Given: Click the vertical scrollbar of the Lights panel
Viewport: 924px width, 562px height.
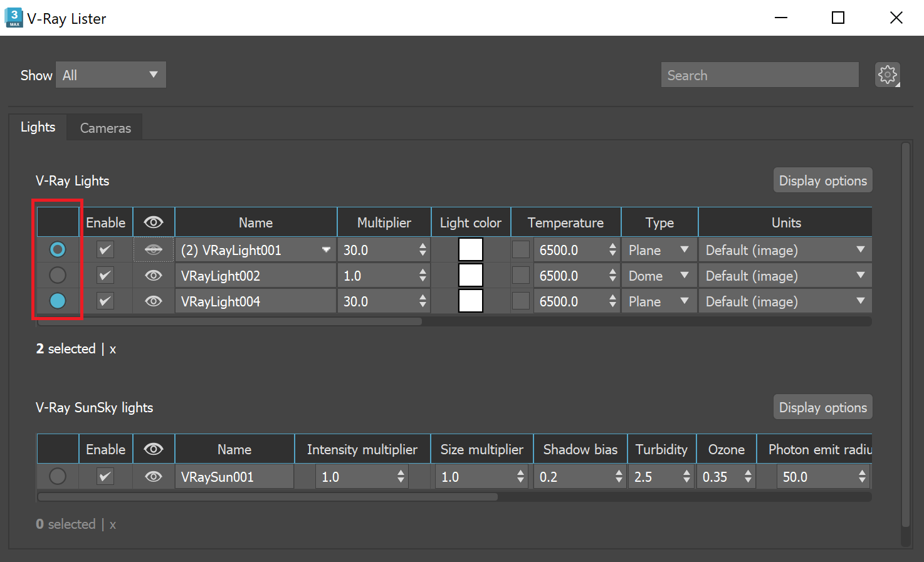Looking at the screenshot, I should (905, 335).
